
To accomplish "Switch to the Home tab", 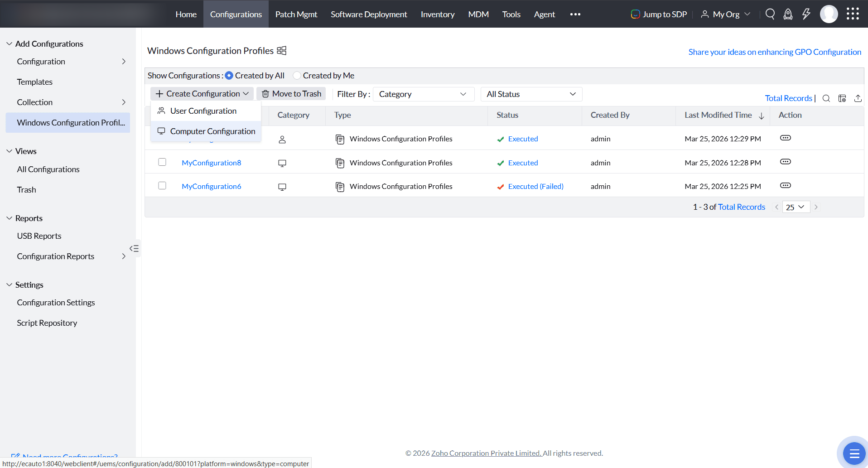I will [186, 14].
